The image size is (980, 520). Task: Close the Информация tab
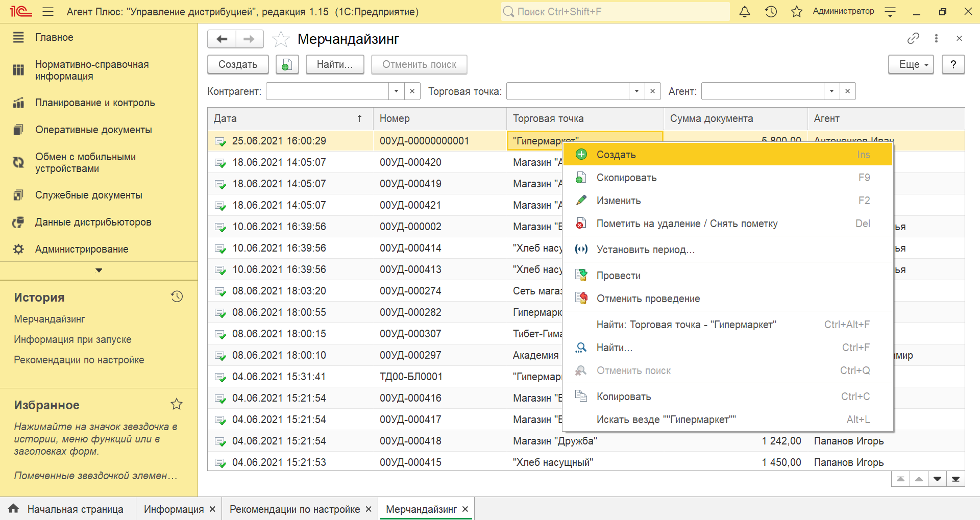212,509
